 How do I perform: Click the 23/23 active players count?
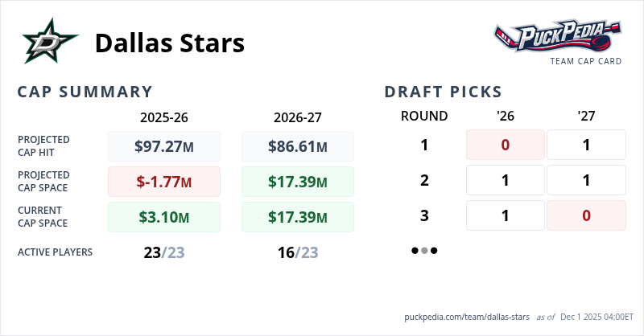[164, 252]
